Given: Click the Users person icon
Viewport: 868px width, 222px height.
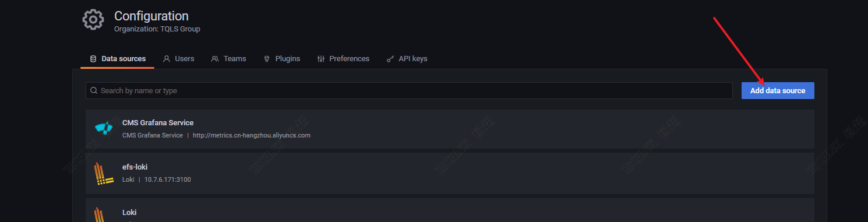Looking at the screenshot, I should tap(167, 59).
